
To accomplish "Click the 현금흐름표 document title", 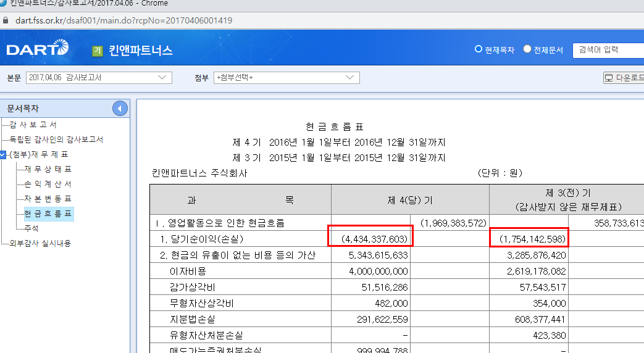I will pyautogui.click(x=335, y=127).
